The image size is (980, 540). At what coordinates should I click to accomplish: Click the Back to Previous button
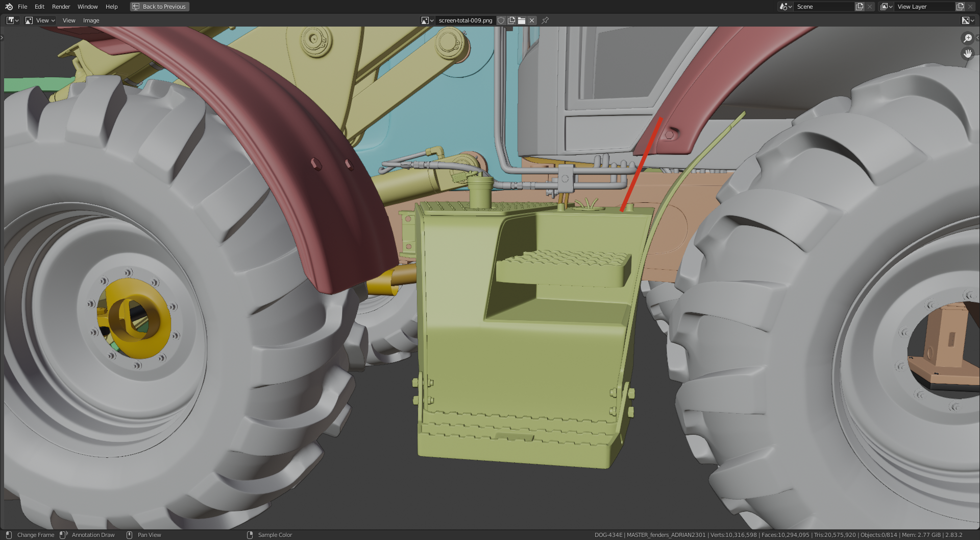click(159, 7)
